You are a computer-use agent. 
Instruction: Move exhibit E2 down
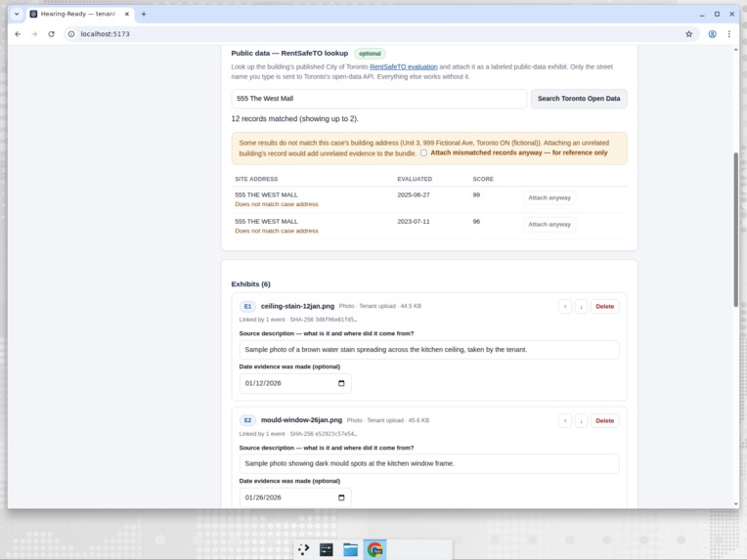pos(581,420)
